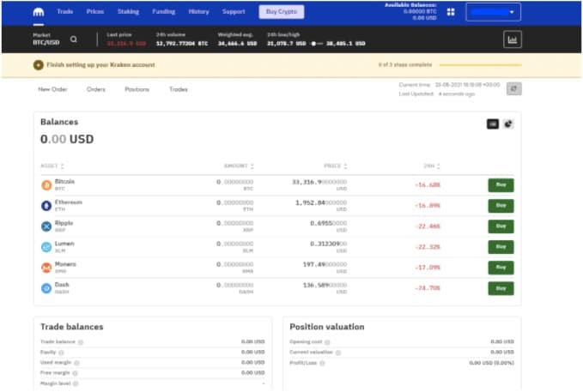Click the Bitcoin coin icon
The height and width of the screenshot is (392, 583).
(x=46, y=184)
